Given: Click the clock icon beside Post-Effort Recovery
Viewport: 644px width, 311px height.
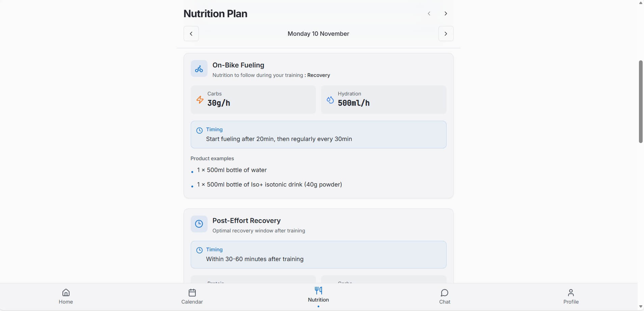Looking at the screenshot, I should (x=199, y=224).
